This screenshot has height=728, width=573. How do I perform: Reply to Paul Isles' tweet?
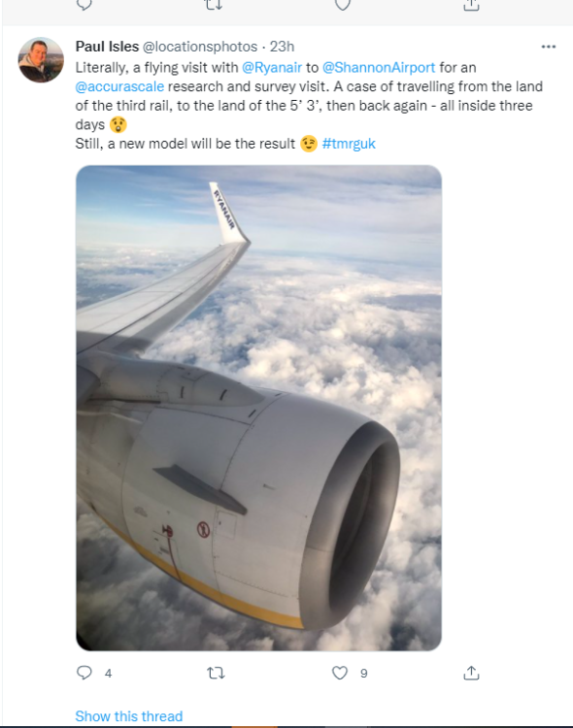(x=84, y=673)
